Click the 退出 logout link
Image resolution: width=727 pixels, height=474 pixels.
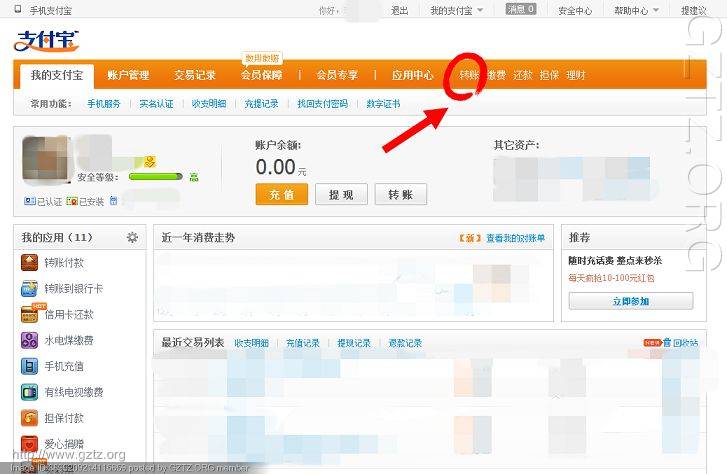click(400, 10)
